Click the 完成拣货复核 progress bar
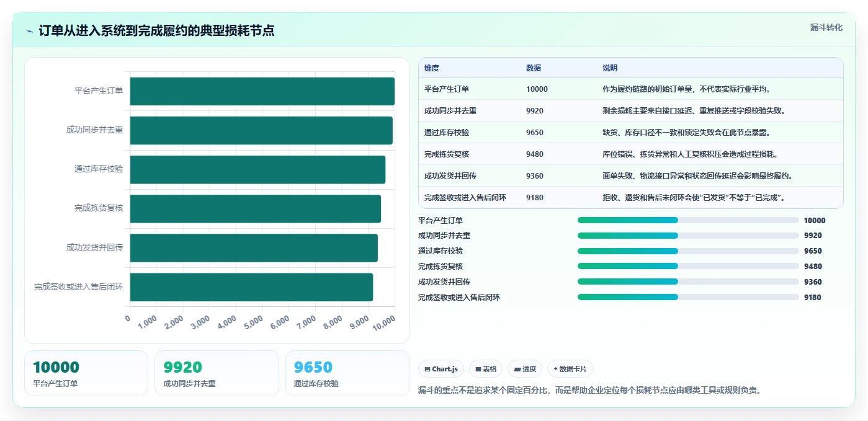868x421 pixels. coord(688,267)
